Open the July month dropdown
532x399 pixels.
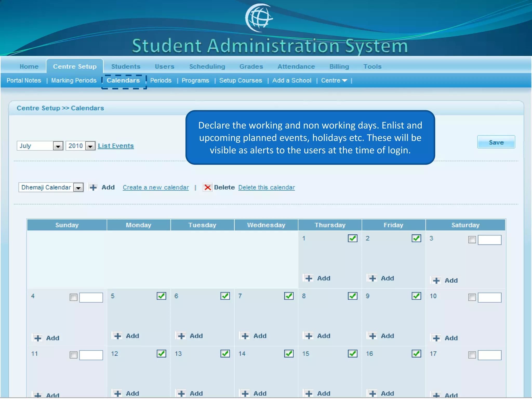point(58,146)
